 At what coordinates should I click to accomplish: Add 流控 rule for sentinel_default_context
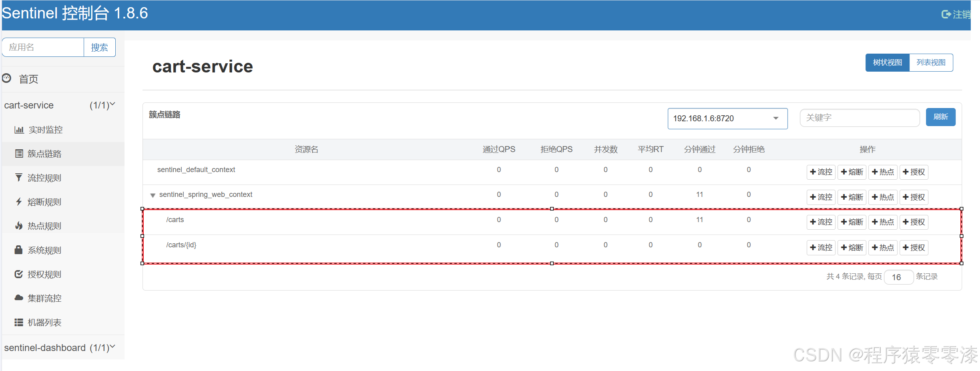[x=821, y=172]
